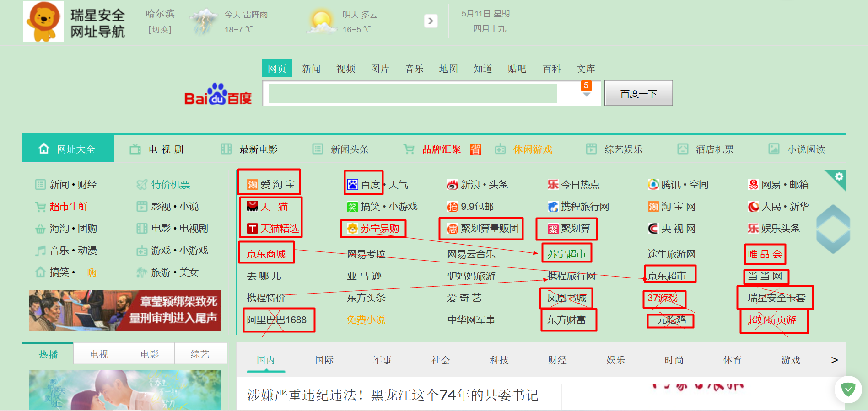This screenshot has width=868, height=411.
Task: Open the 最新电影 navigation tab
Action: (250, 149)
